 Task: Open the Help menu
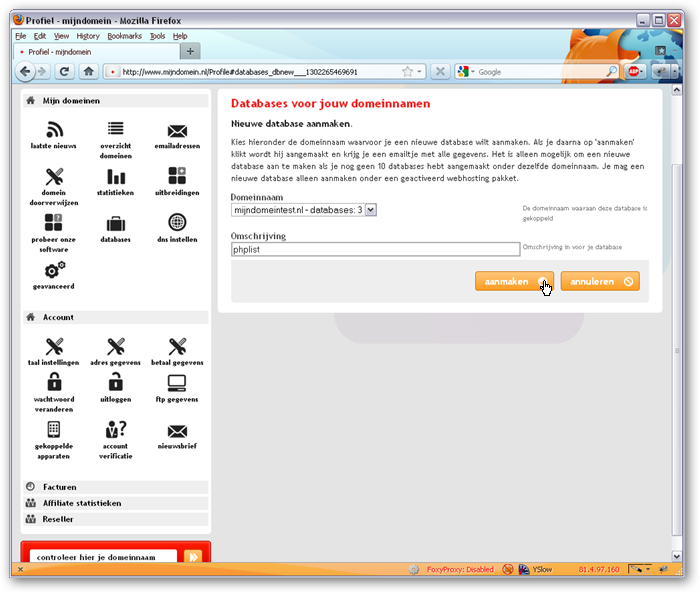coord(180,36)
